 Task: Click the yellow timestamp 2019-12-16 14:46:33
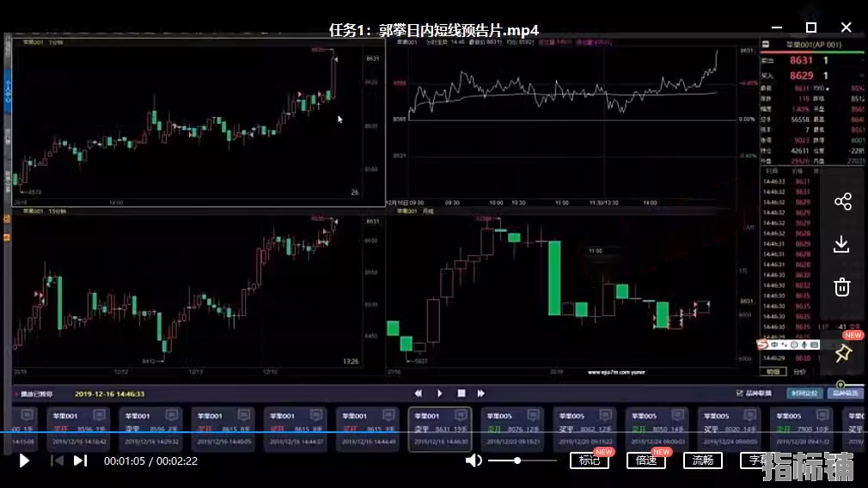tap(110, 394)
